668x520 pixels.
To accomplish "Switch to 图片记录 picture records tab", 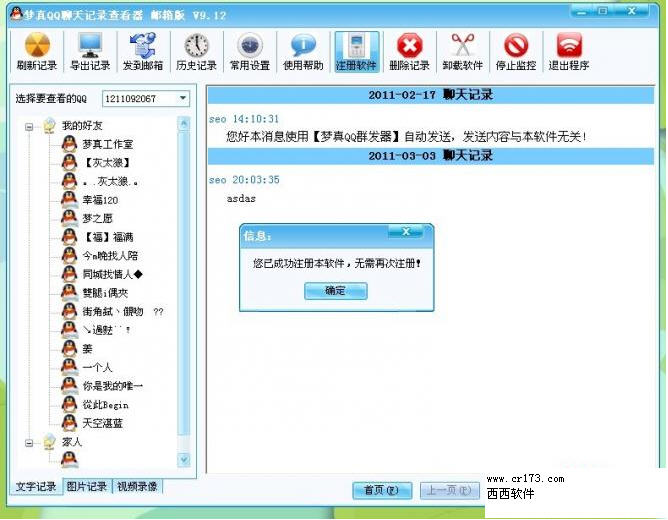I will click(x=87, y=486).
